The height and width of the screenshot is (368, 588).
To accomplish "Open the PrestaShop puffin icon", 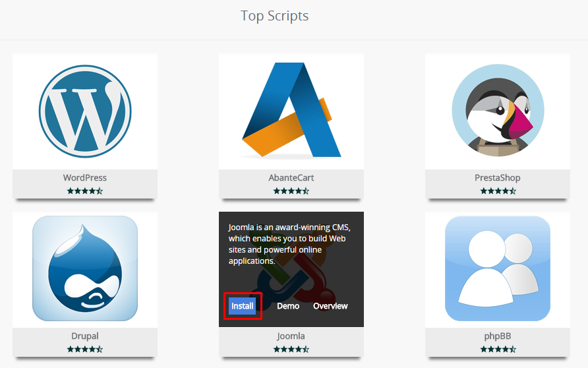I will coord(498,111).
